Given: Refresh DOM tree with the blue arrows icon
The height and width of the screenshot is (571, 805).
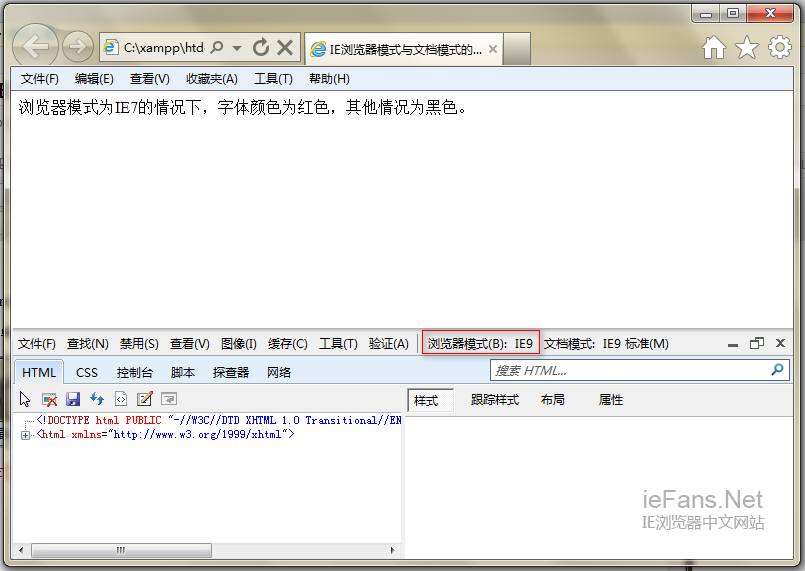Looking at the screenshot, I should coord(97,399).
